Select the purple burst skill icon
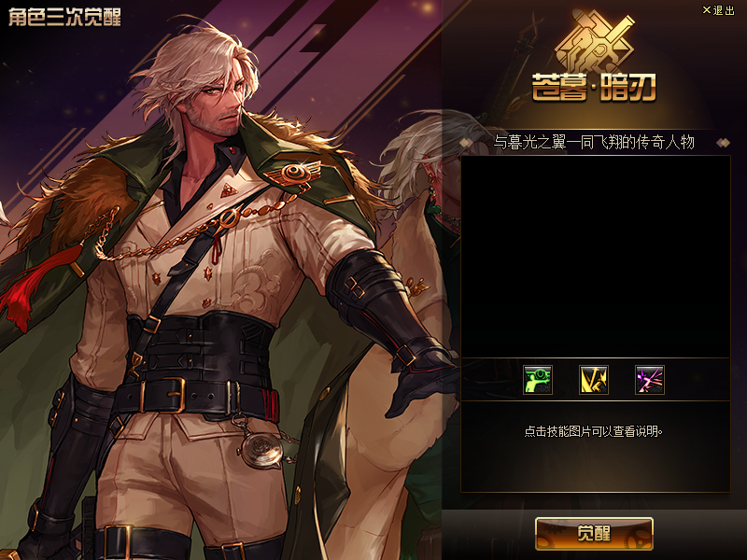Image resolution: width=747 pixels, height=560 pixels. point(649,380)
